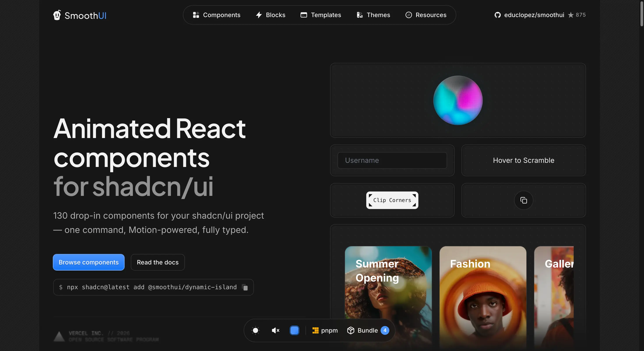Click the star icon beside 875
This screenshot has height=351, width=644.
(570, 15)
